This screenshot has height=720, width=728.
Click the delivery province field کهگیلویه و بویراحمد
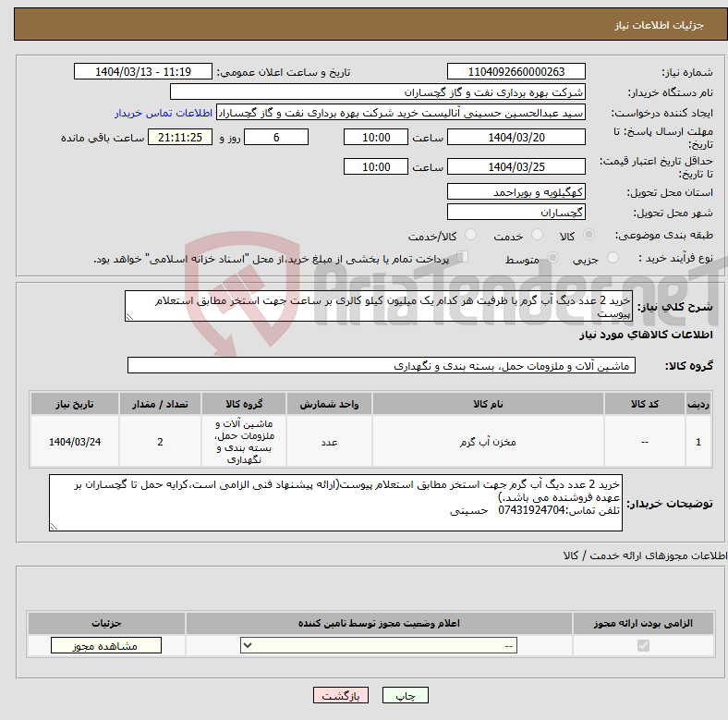(516, 191)
